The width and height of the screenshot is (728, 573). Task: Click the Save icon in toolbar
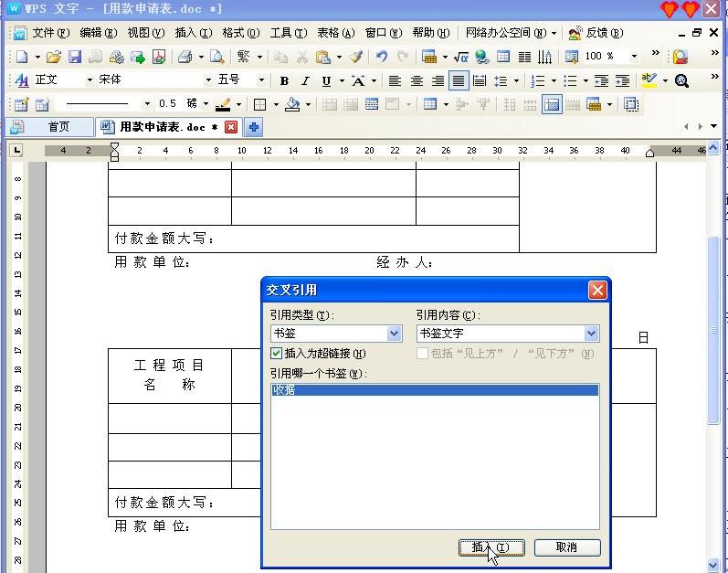pyautogui.click(x=74, y=57)
